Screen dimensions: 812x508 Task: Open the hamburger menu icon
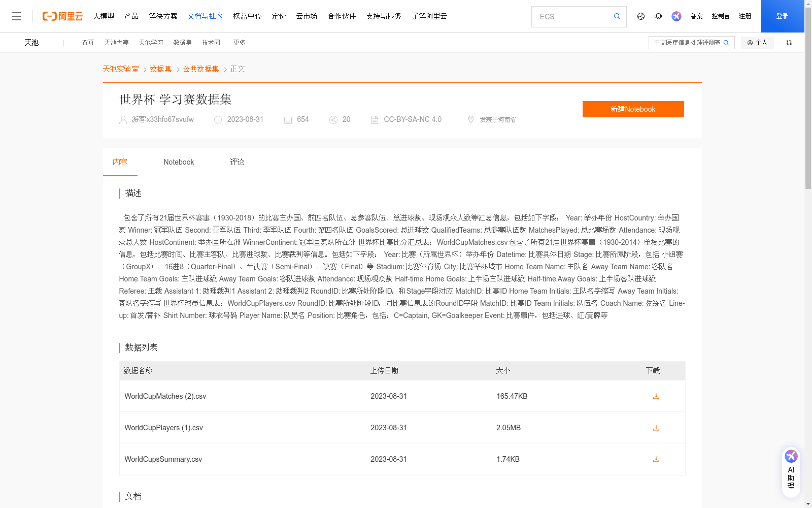[16, 16]
